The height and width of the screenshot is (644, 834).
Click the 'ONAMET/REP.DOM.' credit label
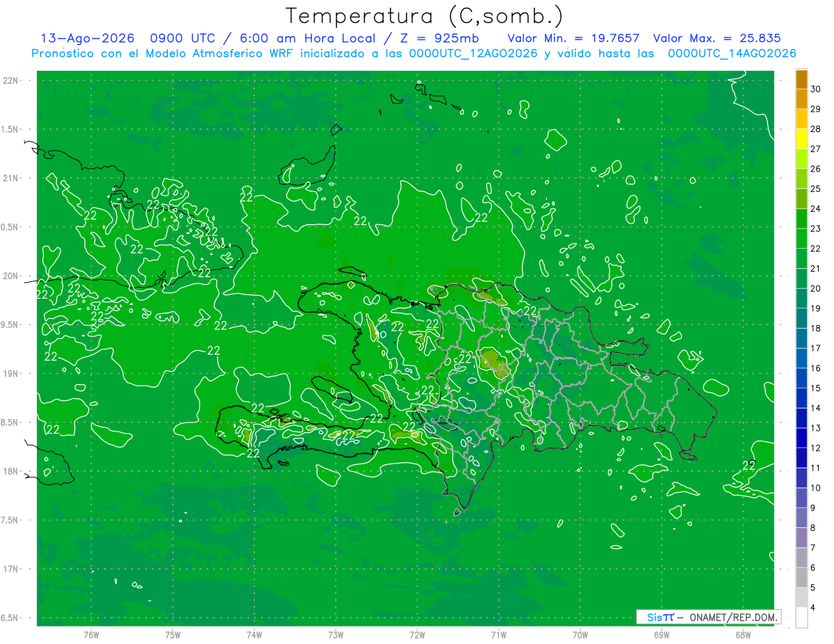point(733,617)
